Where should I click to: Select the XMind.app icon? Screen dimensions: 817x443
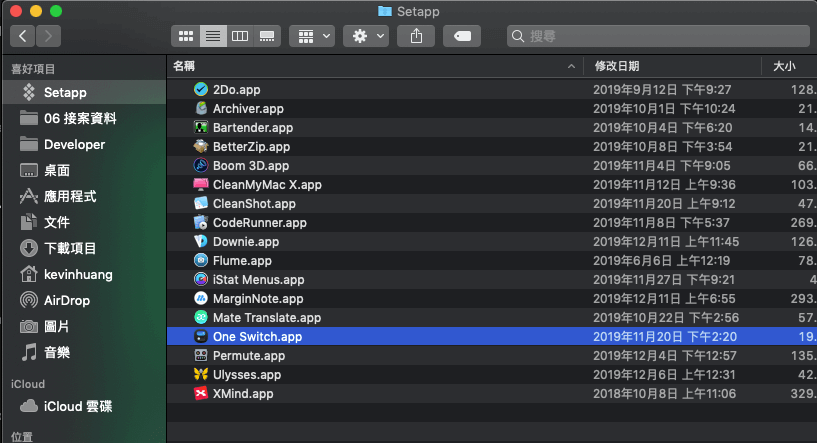pyautogui.click(x=201, y=394)
